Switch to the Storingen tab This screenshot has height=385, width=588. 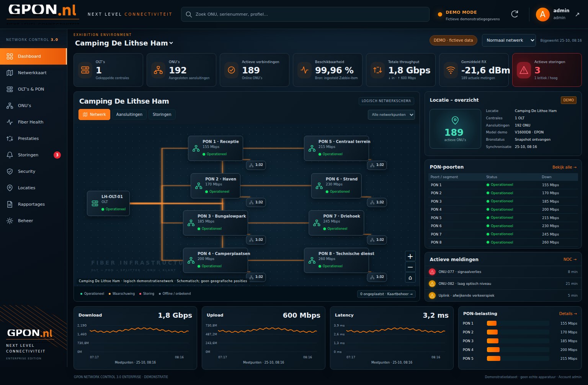click(162, 115)
